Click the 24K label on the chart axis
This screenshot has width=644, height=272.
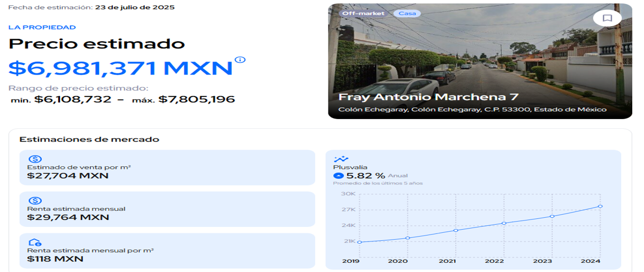[349, 225]
